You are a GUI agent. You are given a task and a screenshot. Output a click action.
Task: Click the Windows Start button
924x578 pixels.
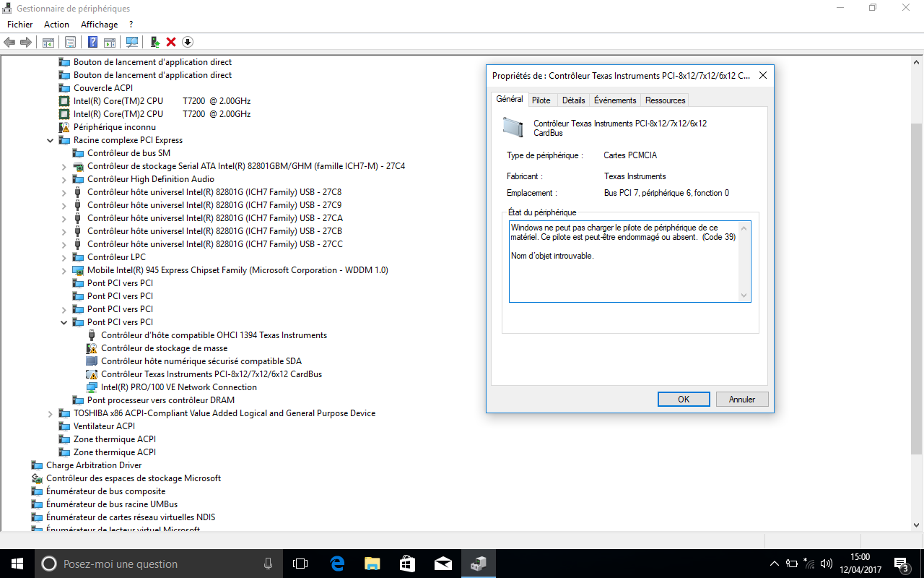pyautogui.click(x=17, y=564)
